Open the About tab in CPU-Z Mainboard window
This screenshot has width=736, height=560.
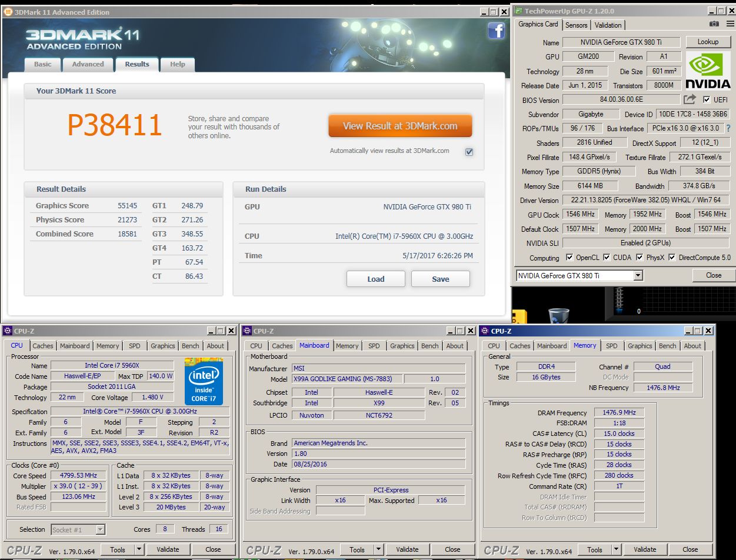tap(455, 346)
